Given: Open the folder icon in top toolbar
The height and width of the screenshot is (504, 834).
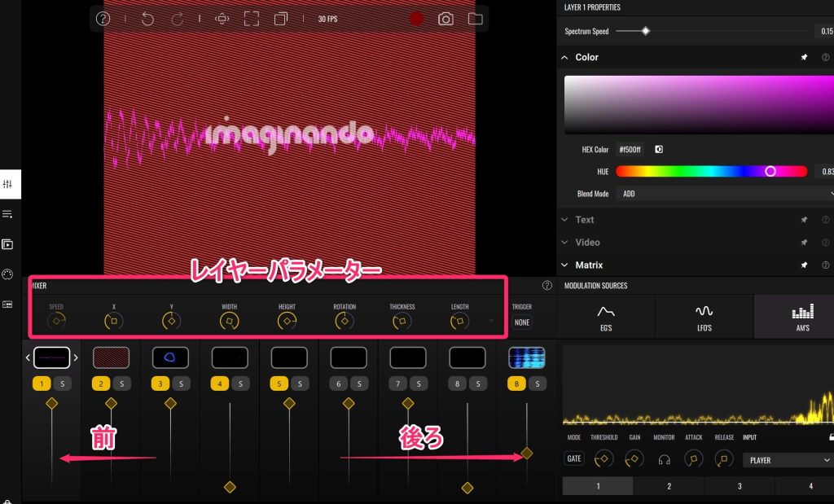Looking at the screenshot, I should 475,19.
